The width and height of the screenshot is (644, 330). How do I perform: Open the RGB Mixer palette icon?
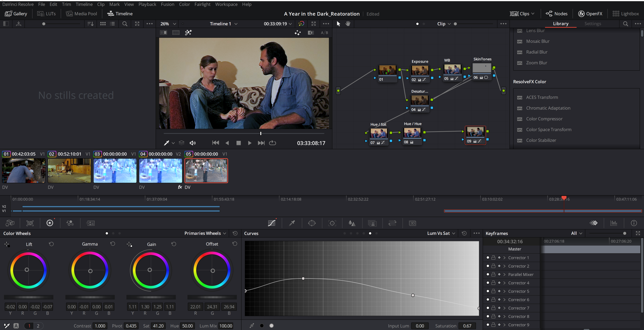[x=70, y=223]
